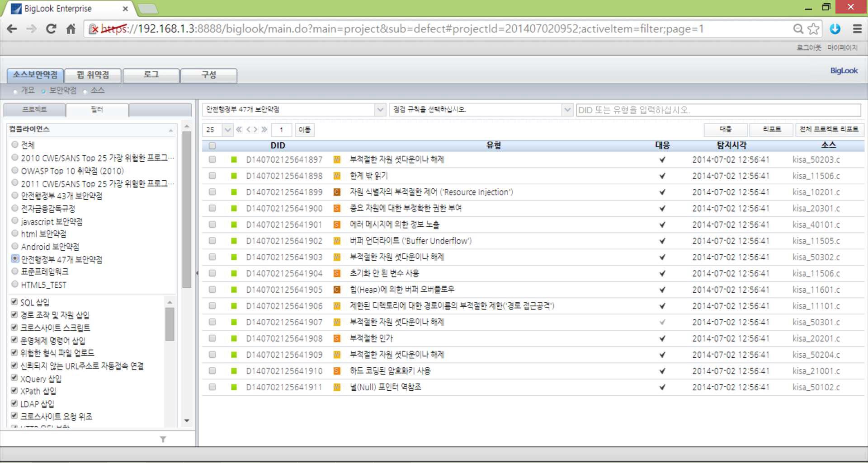Collapse the left panel with splitter arrow
The image size is (868, 463).
pos(197,273)
